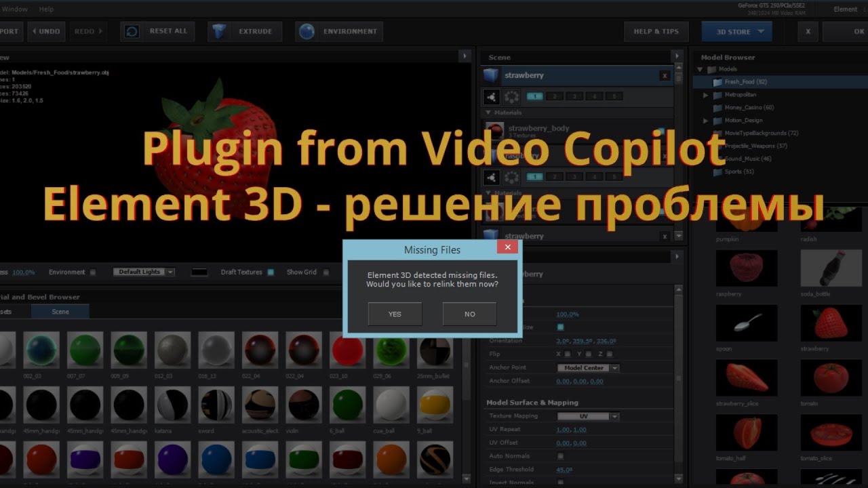Viewport: 868px width, 488px height.
Task: Select the Fresh_Food (82) folder row
Action: tap(780, 82)
